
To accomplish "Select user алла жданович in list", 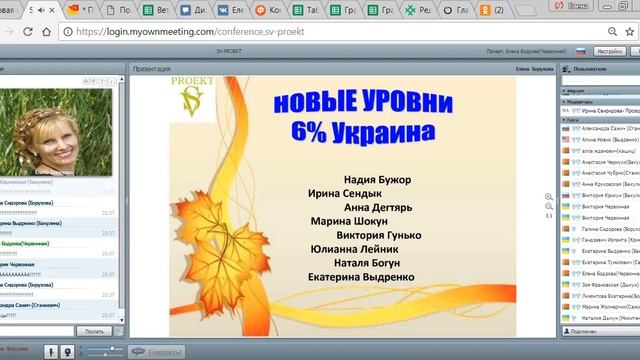I will tap(601, 151).
